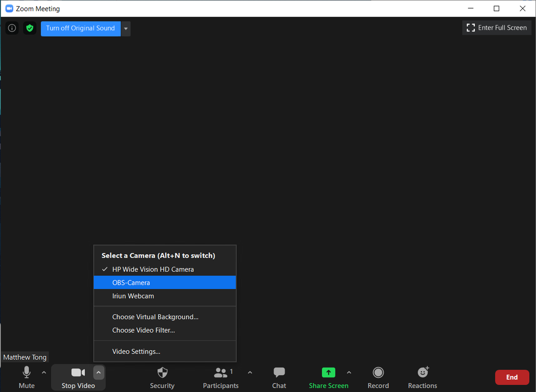Expand share options arrow beside Share Screen

click(349, 373)
